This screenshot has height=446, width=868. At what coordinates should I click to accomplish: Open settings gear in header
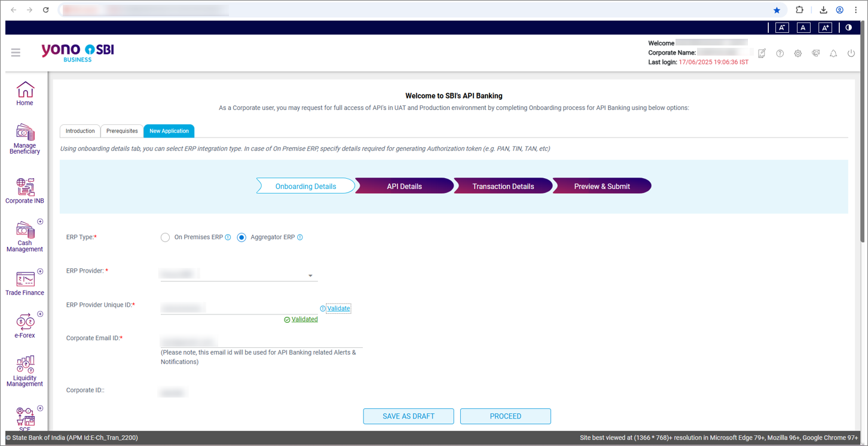798,53
